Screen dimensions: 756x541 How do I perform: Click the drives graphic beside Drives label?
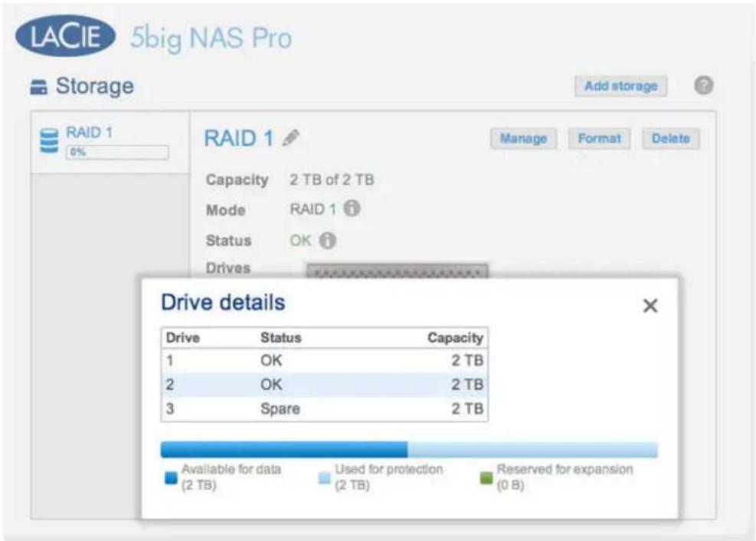pyautogui.click(x=398, y=270)
